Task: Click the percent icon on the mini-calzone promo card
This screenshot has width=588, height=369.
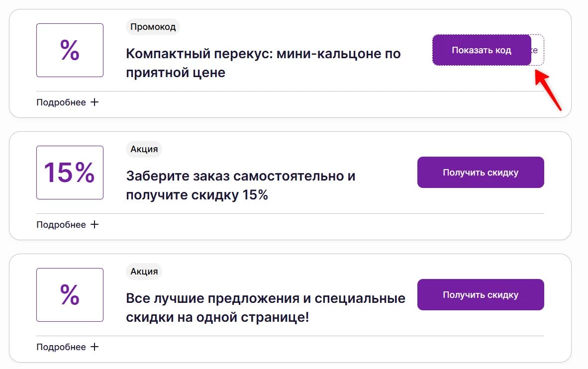Action: click(69, 50)
